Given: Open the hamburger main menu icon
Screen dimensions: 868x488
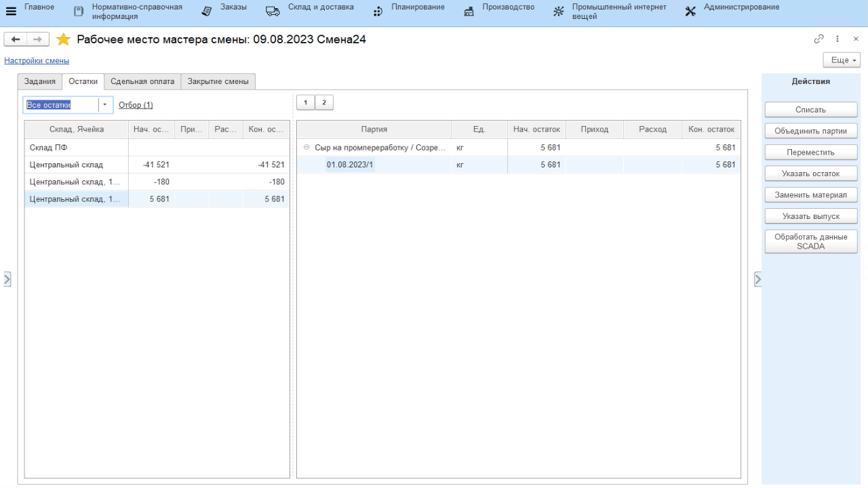Looking at the screenshot, I should pyautogui.click(x=11, y=12).
